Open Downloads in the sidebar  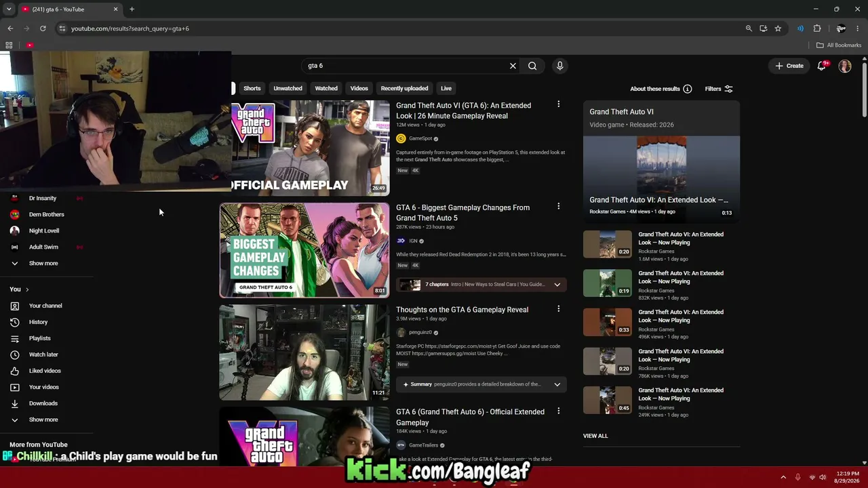pyautogui.click(x=43, y=403)
